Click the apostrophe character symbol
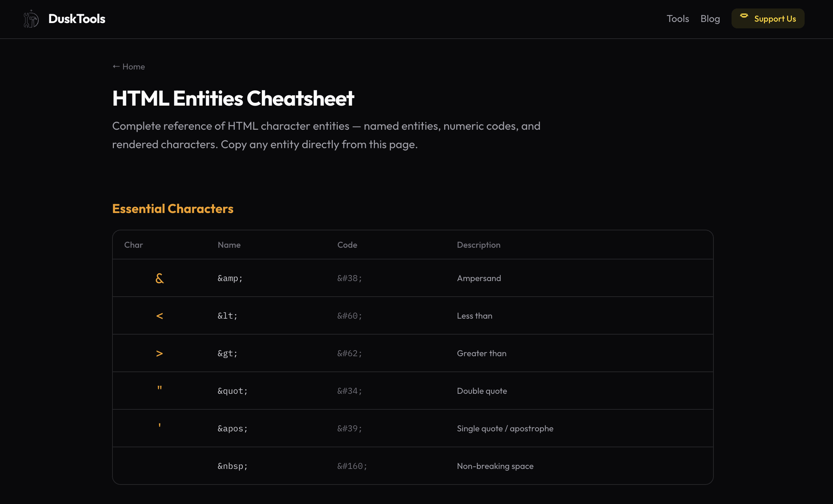Viewport: 833px width, 504px height. (x=160, y=426)
